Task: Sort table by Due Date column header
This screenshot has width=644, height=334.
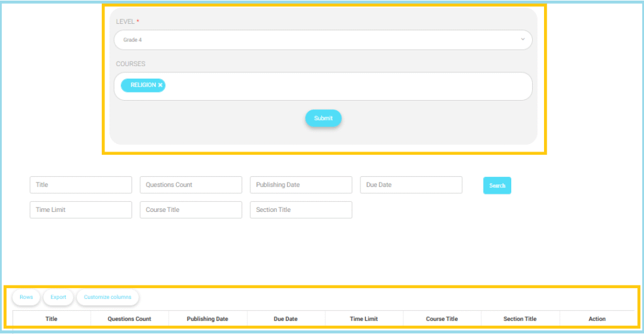Action: 286,319
